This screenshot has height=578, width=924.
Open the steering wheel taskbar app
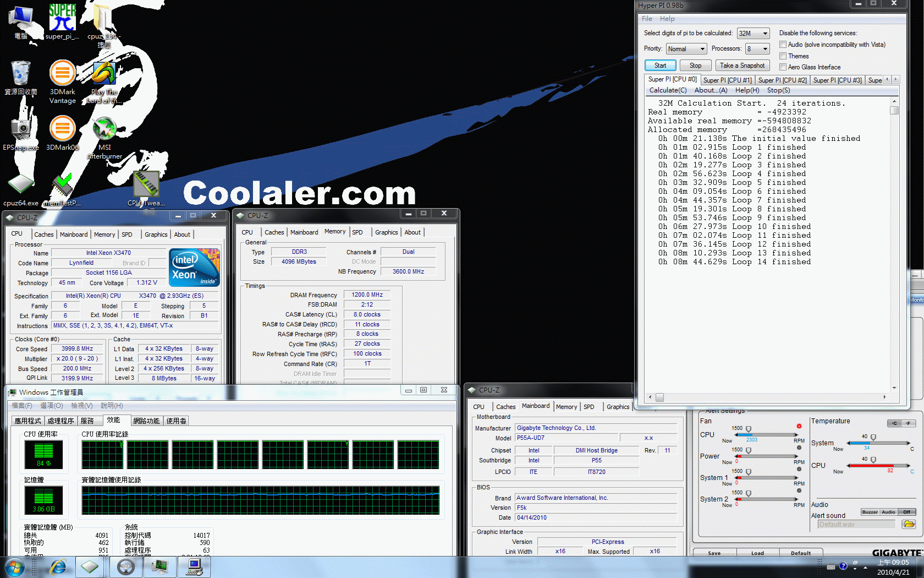point(126,566)
